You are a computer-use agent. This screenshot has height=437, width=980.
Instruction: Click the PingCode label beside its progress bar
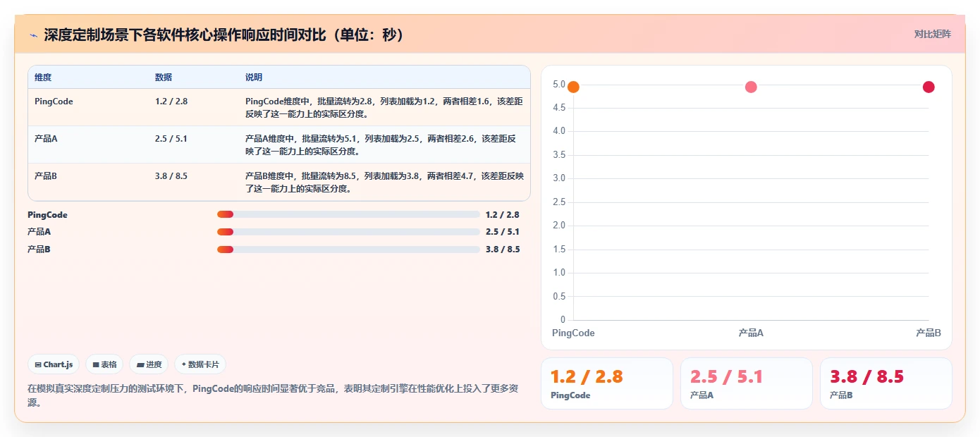click(x=47, y=214)
